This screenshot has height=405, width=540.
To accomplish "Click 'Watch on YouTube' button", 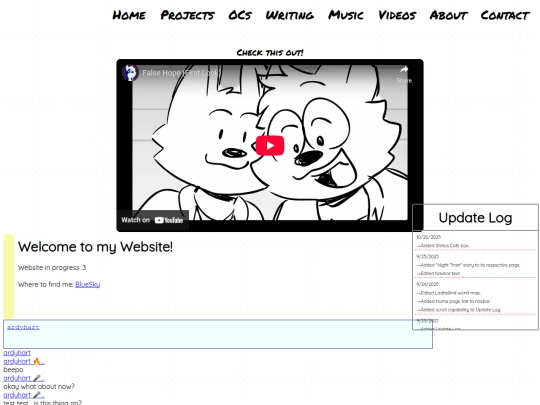I will [x=152, y=220].
